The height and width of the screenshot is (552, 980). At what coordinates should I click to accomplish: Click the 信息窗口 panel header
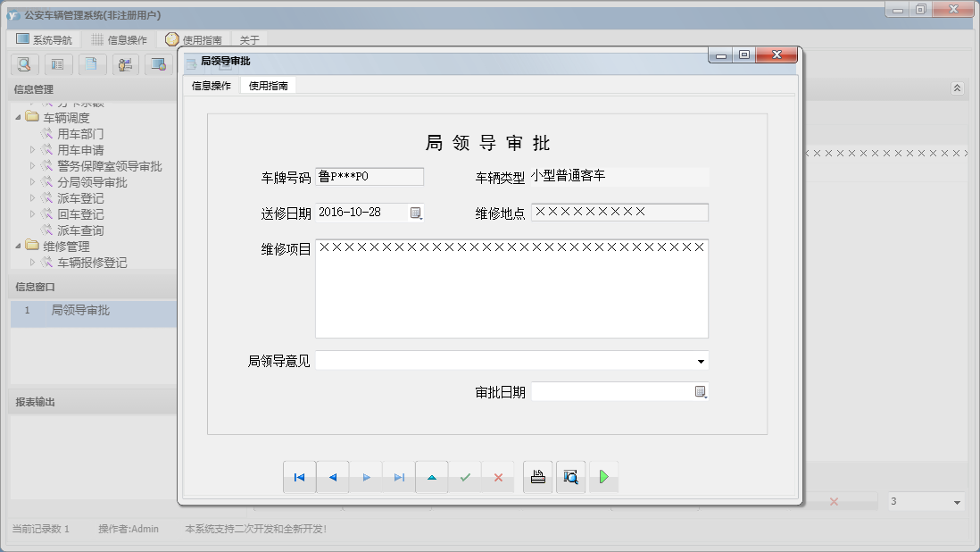pos(93,287)
